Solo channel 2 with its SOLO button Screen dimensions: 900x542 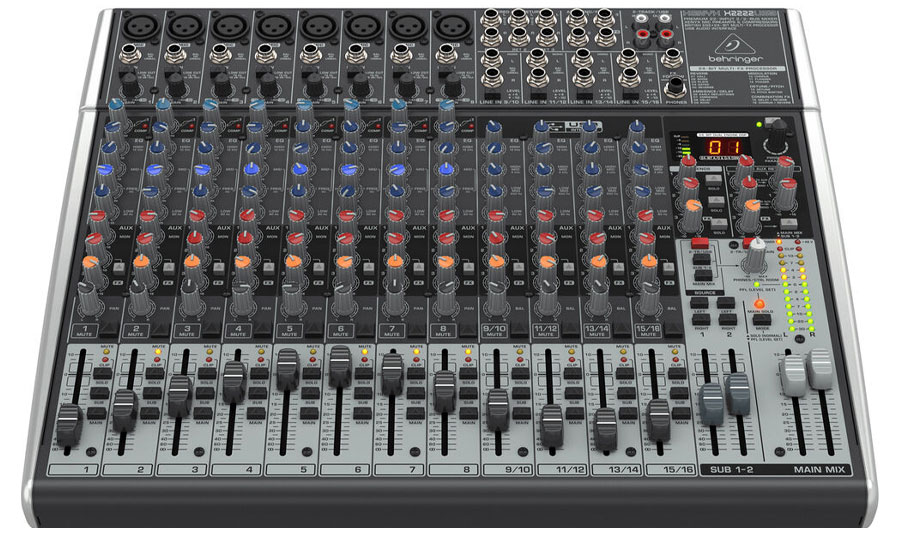click(x=154, y=374)
